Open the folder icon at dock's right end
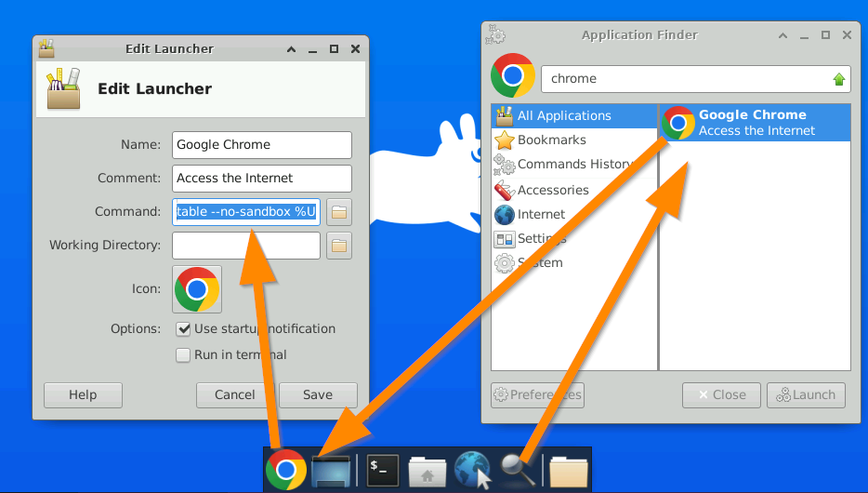 [569, 472]
